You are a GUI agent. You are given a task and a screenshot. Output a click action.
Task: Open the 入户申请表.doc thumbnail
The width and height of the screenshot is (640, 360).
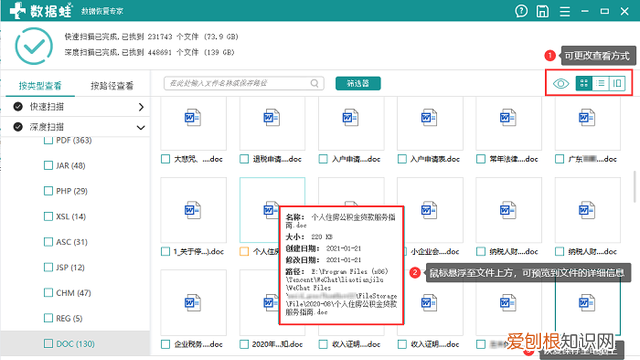click(x=429, y=124)
